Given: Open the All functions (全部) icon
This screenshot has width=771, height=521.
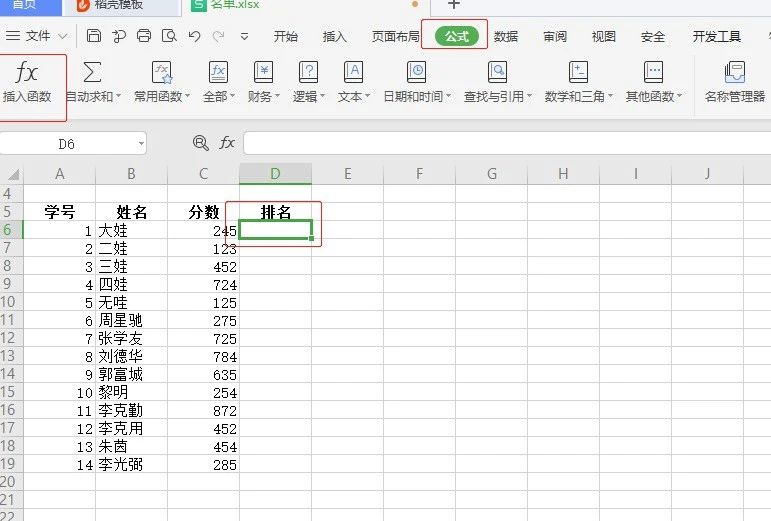Looking at the screenshot, I should tap(218, 72).
